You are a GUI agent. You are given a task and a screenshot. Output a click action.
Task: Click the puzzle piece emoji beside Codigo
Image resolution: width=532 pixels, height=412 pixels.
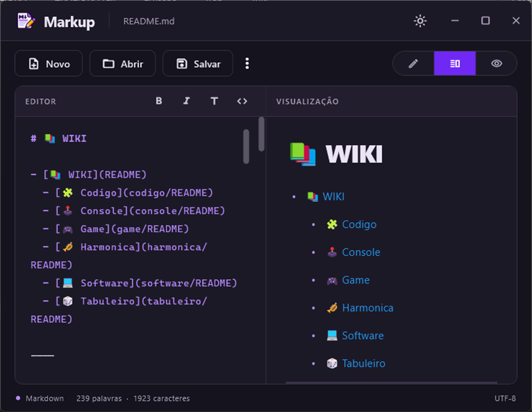(x=332, y=225)
